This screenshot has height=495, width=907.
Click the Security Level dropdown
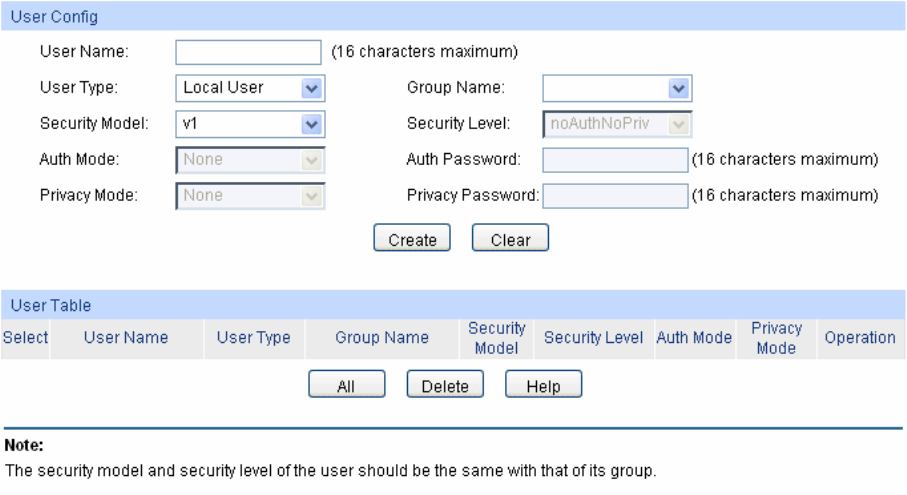(x=617, y=124)
